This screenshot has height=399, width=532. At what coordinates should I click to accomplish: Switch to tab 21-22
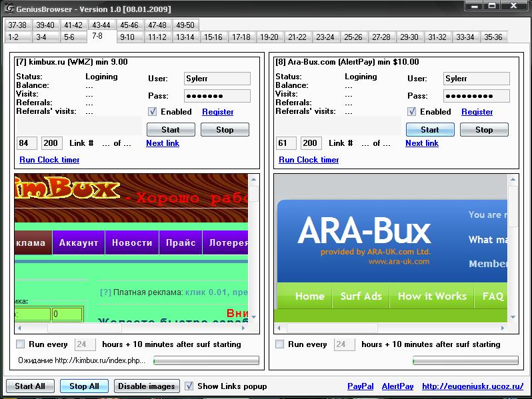click(297, 37)
